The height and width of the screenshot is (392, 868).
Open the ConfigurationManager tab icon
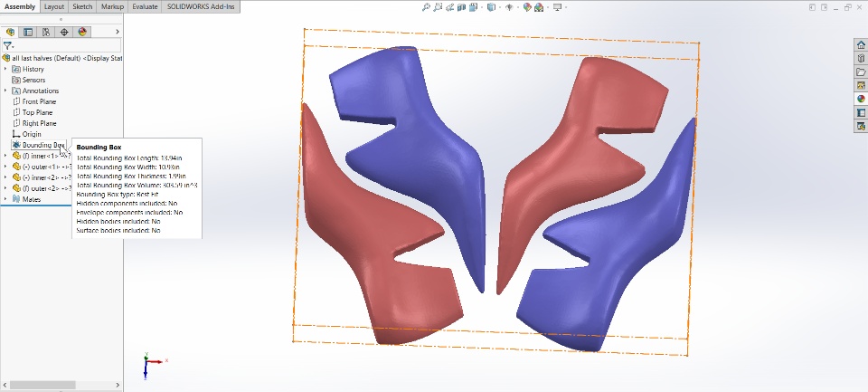tap(46, 32)
